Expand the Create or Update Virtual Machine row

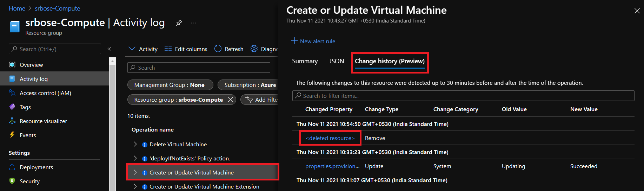coord(135,172)
